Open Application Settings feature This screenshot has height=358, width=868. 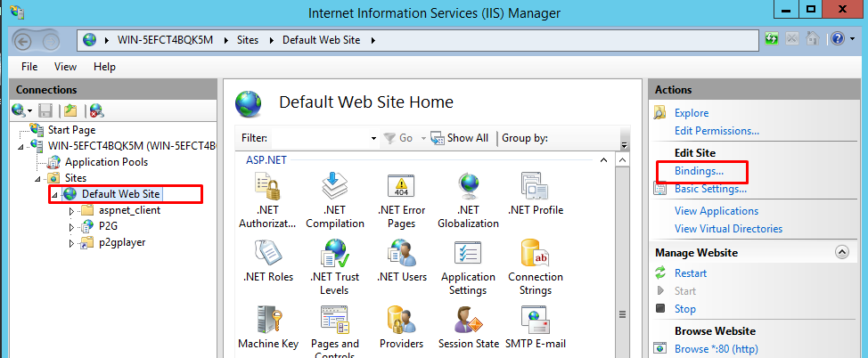point(469,268)
